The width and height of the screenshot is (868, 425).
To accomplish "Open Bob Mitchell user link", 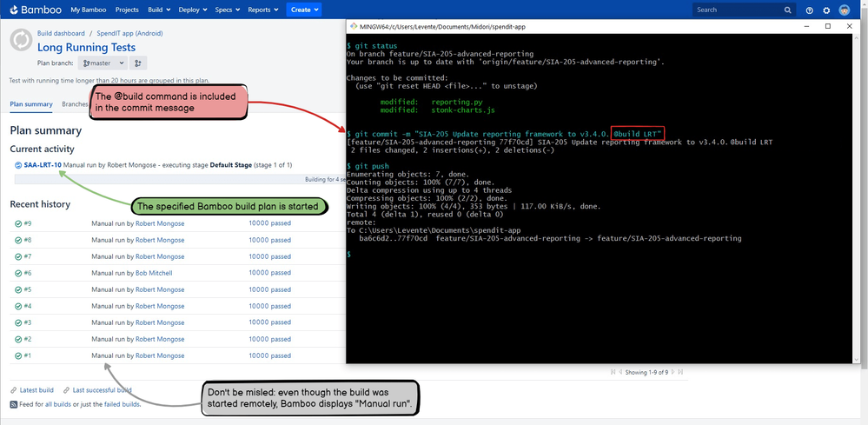I will [154, 273].
